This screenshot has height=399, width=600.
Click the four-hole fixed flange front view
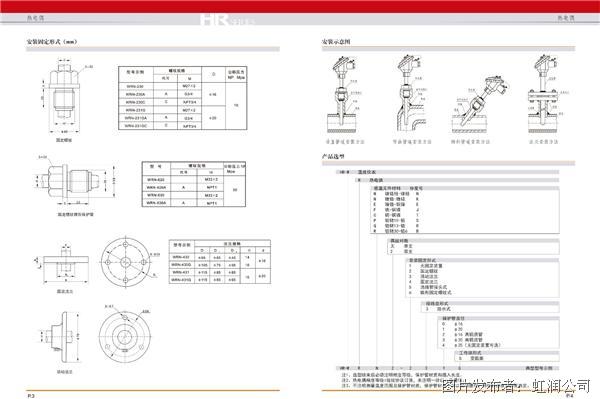[127, 262]
